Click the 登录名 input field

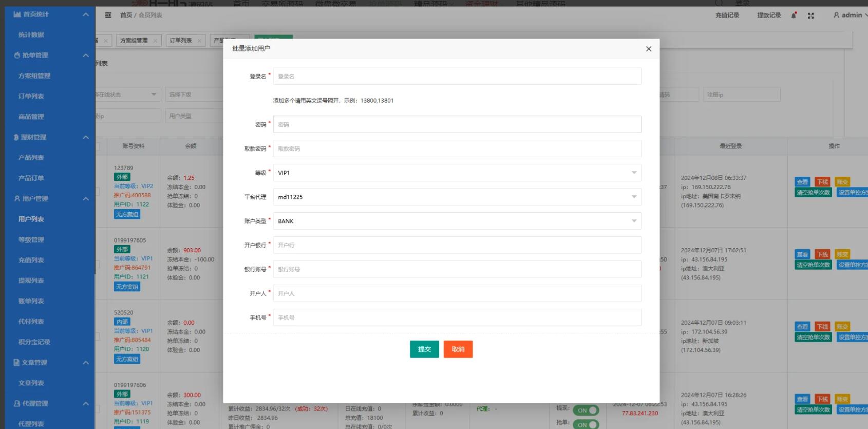point(457,76)
